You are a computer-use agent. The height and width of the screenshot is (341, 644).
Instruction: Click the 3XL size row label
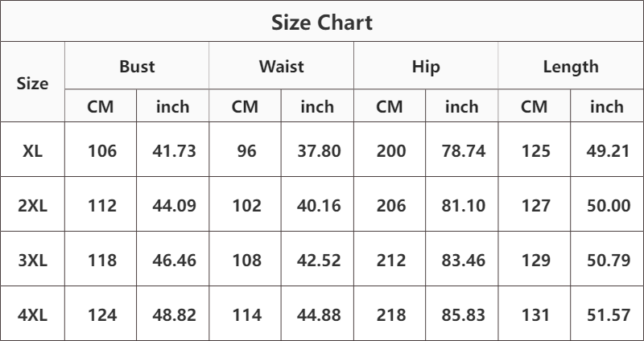click(x=32, y=260)
